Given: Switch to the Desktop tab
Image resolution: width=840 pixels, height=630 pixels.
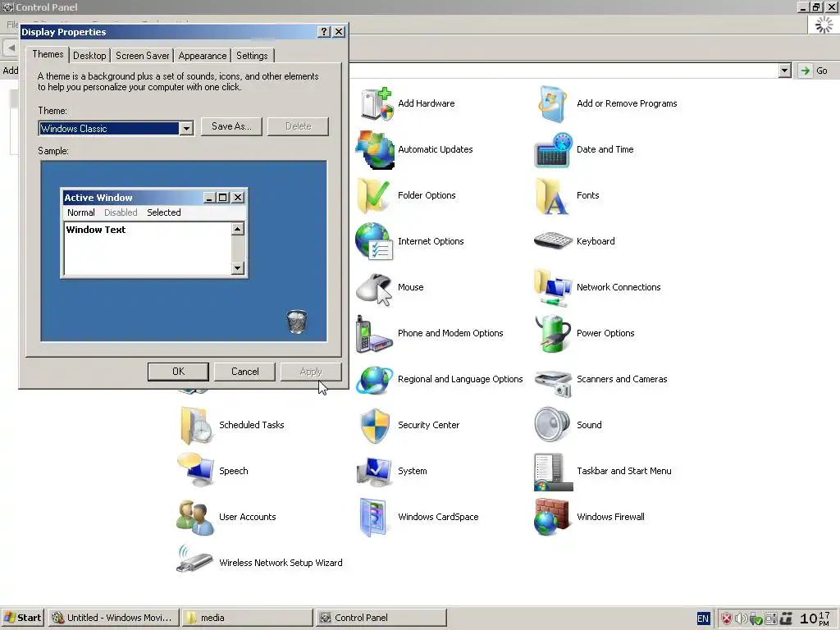Looking at the screenshot, I should tap(89, 56).
